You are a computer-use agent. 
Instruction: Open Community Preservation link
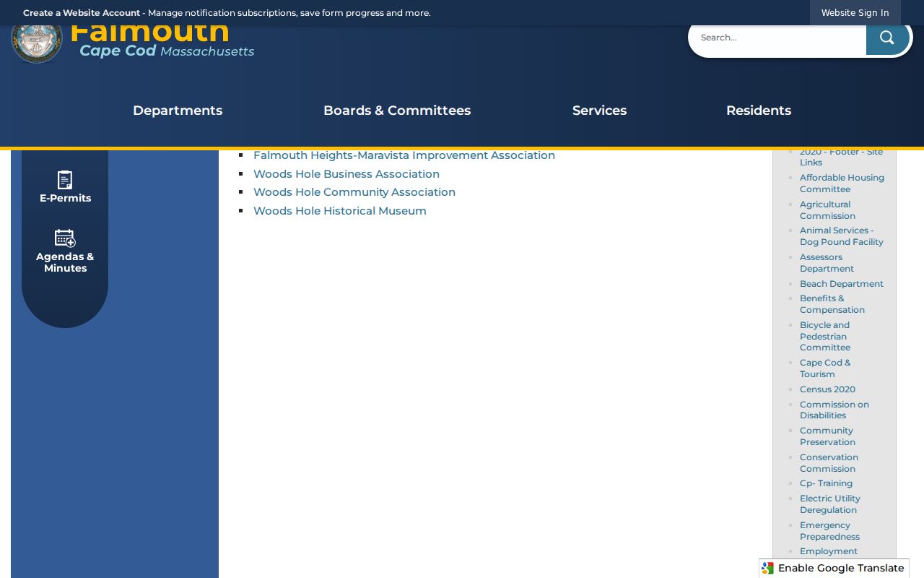click(x=827, y=436)
